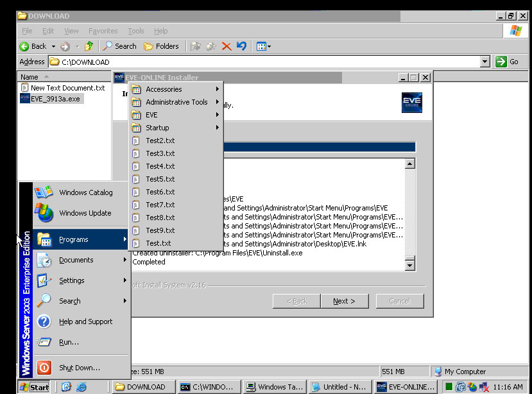Image resolution: width=532 pixels, height=394 pixels.
Task: Click the Move To toolbar icon
Action: tap(196, 46)
